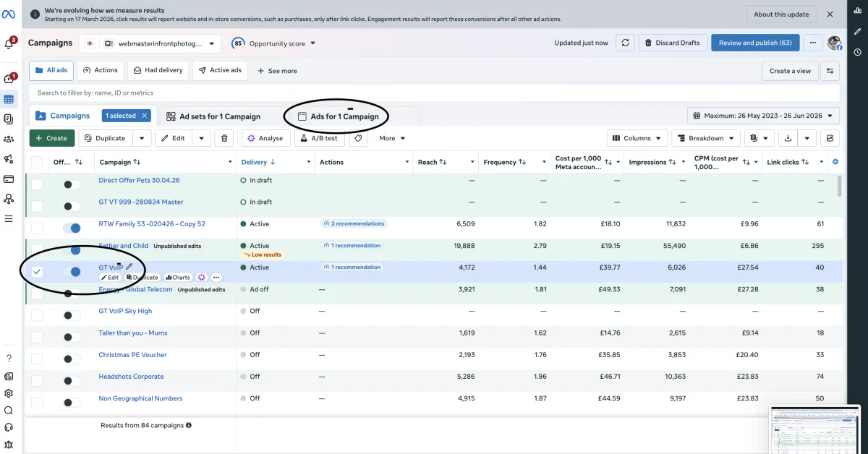This screenshot has width=868, height=454.
Task: Open the Breakdown dropdown
Action: pyautogui.click(x=706, y=138)
